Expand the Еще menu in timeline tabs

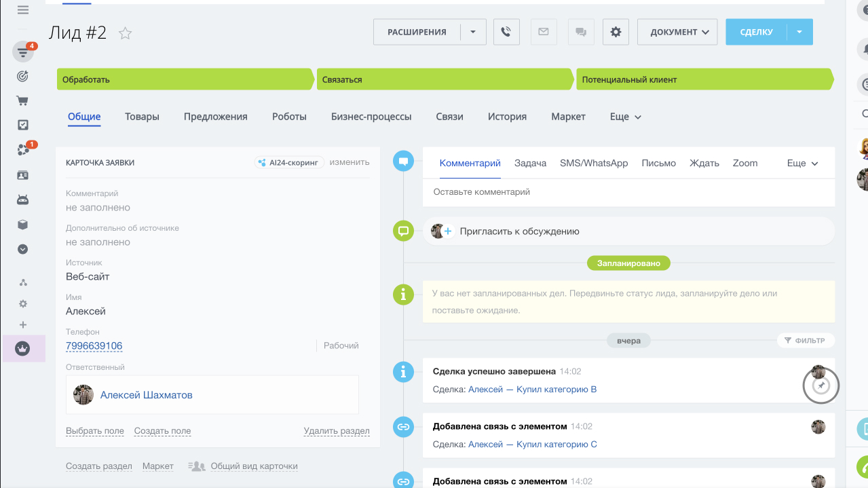(802, 163)
